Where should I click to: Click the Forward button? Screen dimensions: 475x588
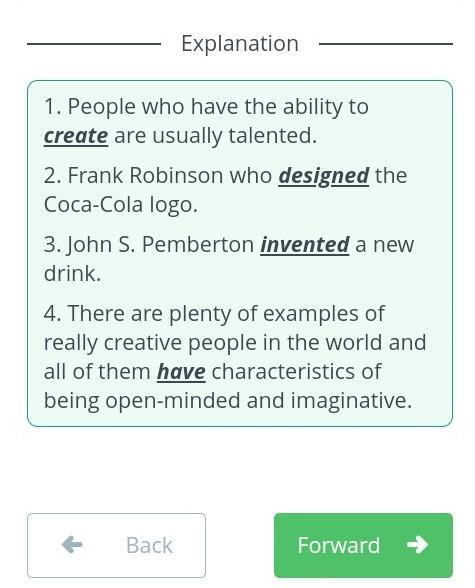[x=363, y=545]
